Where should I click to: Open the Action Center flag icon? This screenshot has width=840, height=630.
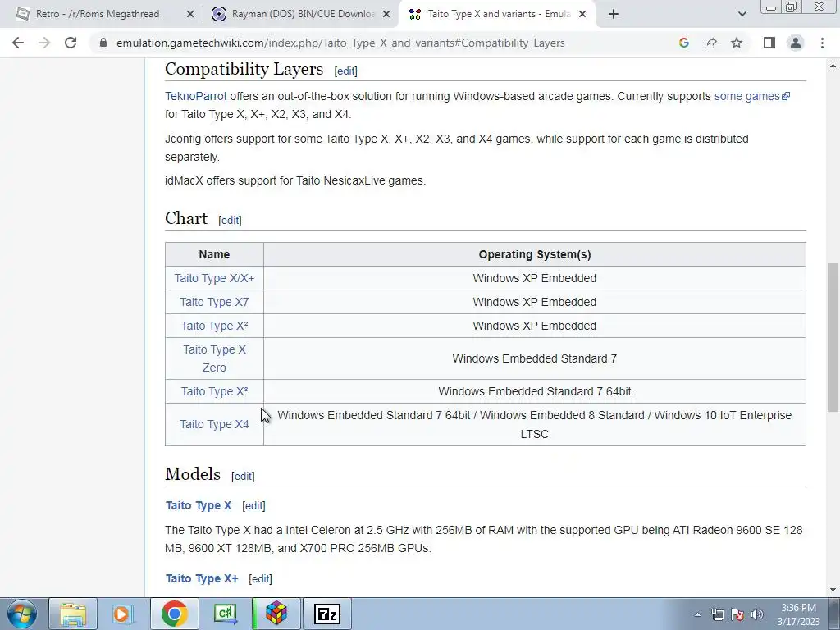click(x=737, y=614)
